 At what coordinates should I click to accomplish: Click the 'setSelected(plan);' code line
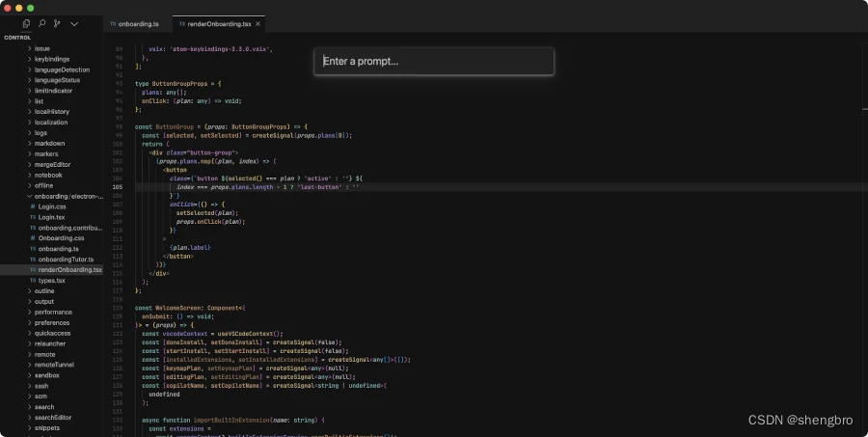tap(207, 212)
